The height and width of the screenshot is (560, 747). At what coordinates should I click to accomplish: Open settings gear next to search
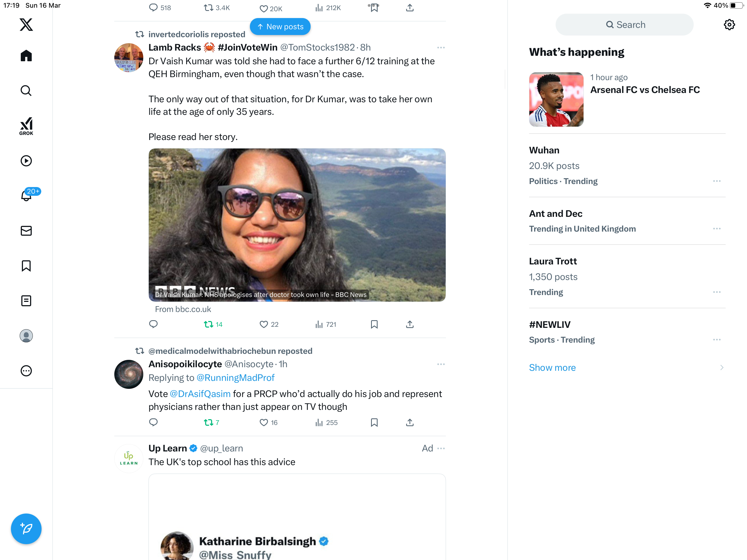(729, 25)
